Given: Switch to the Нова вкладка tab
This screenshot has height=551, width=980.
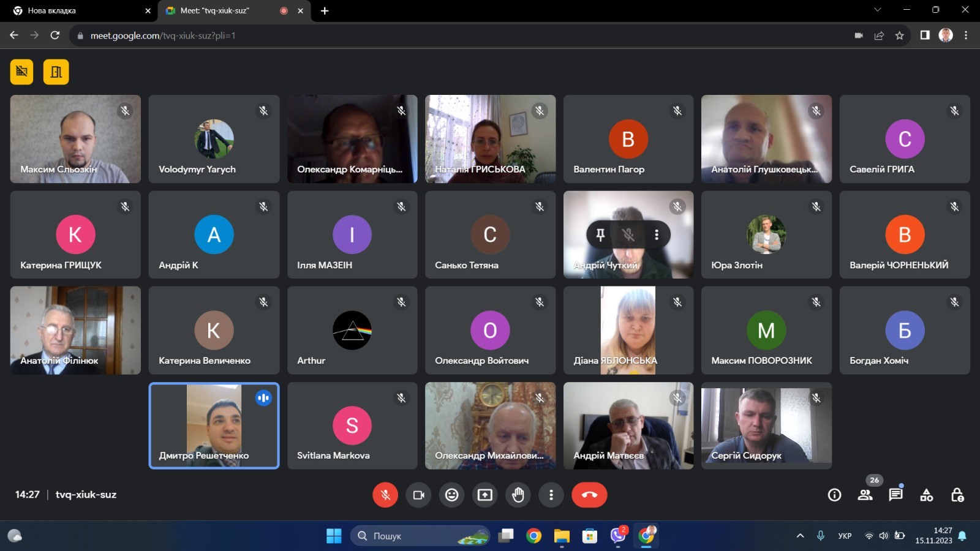Looking at the screenshot, I should click(80, 10).
